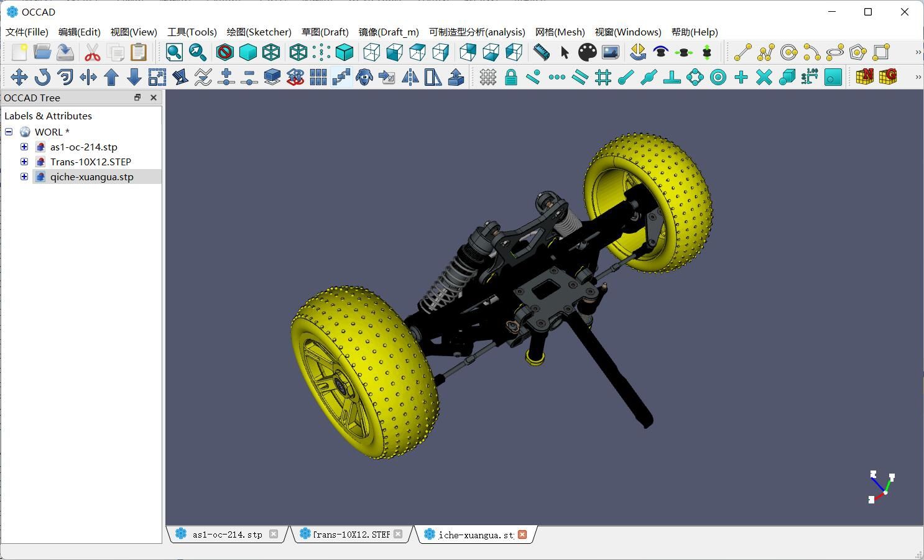The image size is (924, 560).
Task: Toggle the parallel lines snap
Action: [x=580, y=77]
